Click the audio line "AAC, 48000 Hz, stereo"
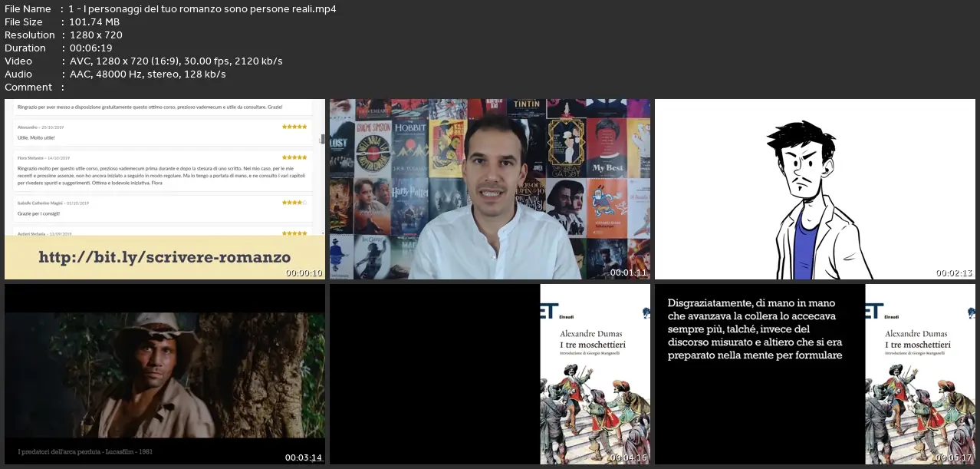 click(x=147, y=74)
